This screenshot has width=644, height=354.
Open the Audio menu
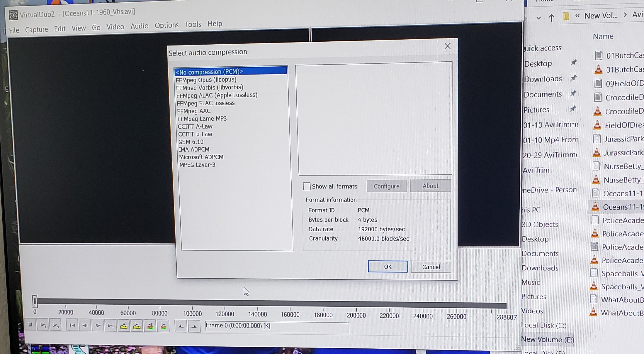point(139,26)
